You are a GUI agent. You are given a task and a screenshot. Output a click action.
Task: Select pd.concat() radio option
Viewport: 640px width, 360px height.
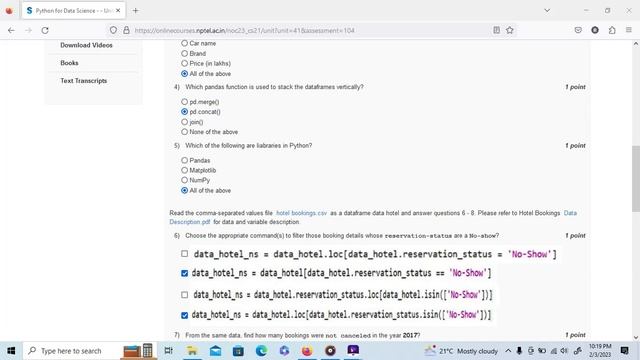(184, 111)
